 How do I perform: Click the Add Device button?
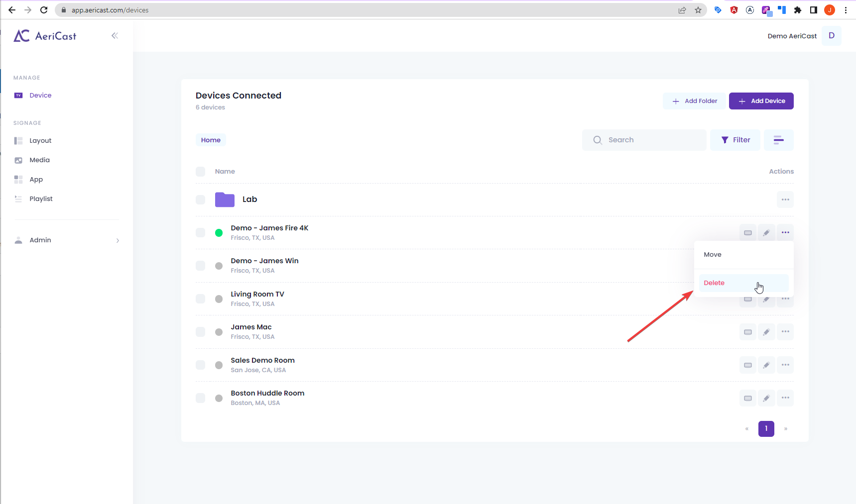pyautogui.click(x=761, y=101)
